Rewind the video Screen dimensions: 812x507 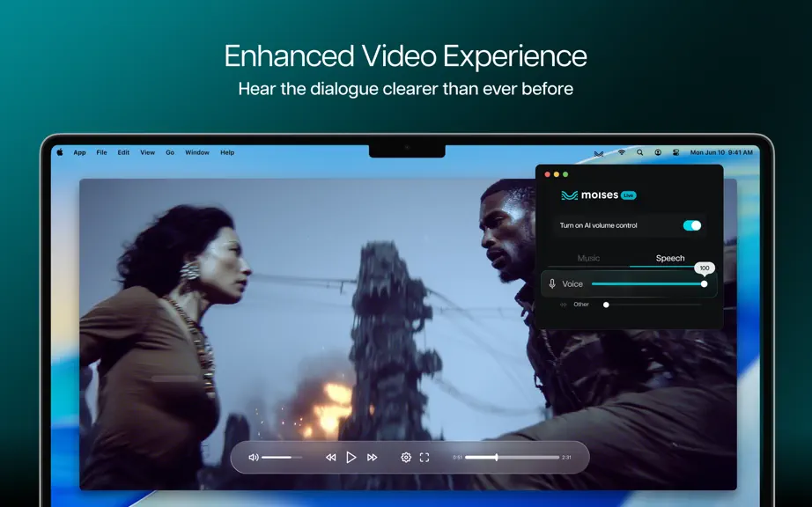point(330,458)
